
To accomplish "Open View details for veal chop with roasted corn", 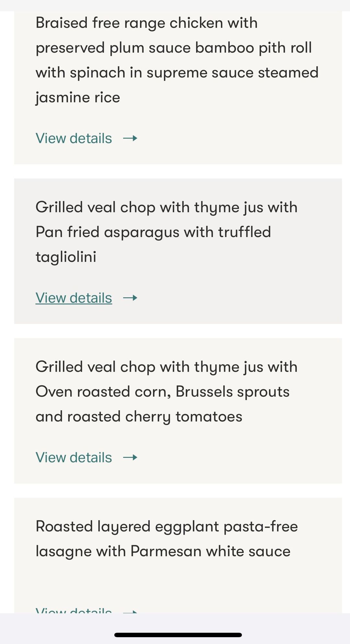I will pyautogui.click(x=74, y=458).
